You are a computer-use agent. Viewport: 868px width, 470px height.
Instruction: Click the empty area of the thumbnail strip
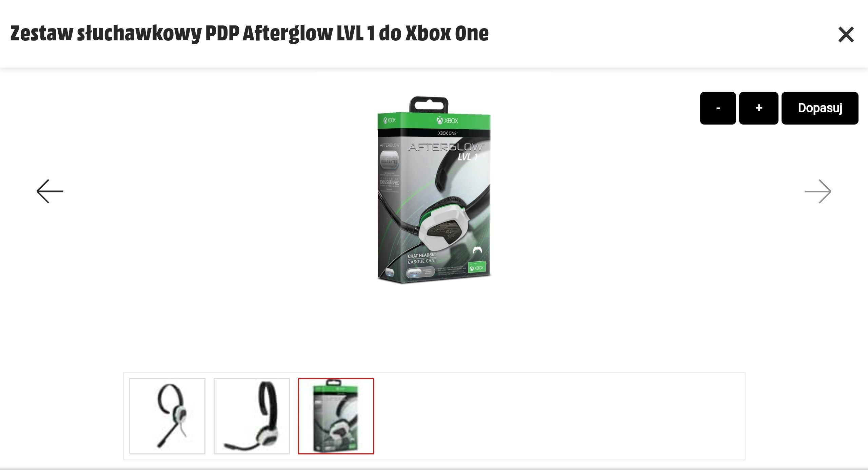pyautogui.click(x=559, y=416)
